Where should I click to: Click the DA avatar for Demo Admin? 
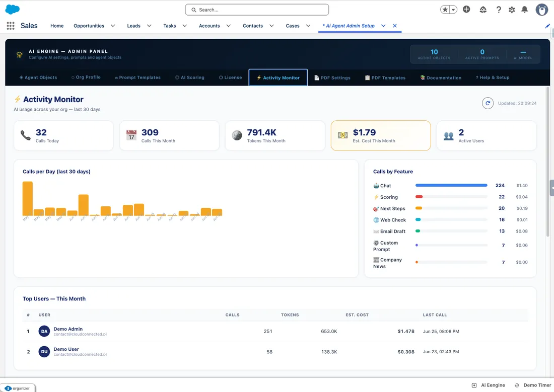pos(44,331)
